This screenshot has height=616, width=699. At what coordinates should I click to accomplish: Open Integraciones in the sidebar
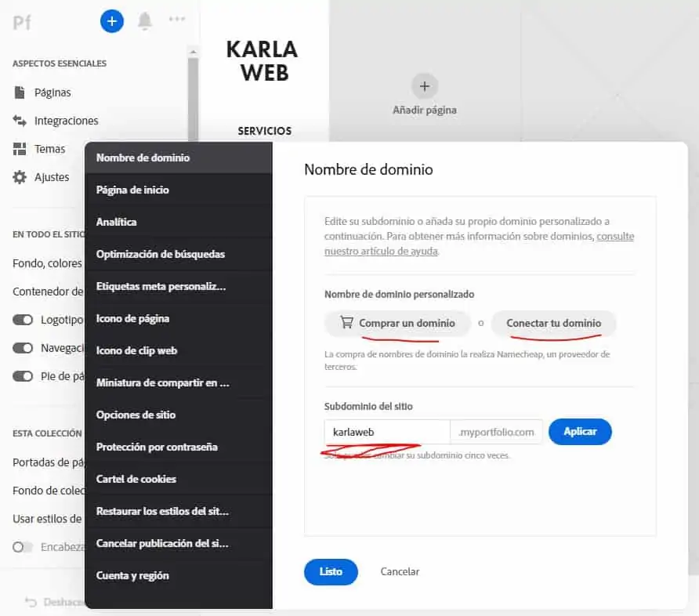pos(66,121)
